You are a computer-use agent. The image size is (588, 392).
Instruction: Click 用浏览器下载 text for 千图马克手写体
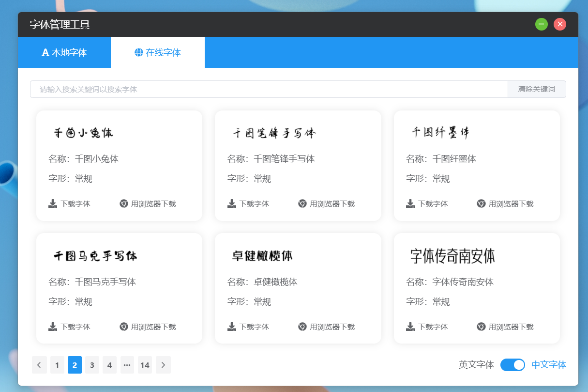(153, 327)
